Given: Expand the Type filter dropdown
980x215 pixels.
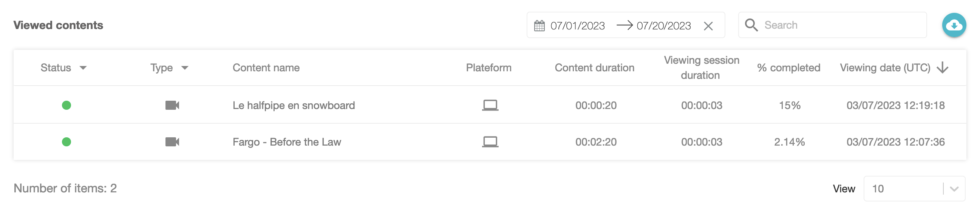Looking at the screenshot, I should click(x=185, y=68).
